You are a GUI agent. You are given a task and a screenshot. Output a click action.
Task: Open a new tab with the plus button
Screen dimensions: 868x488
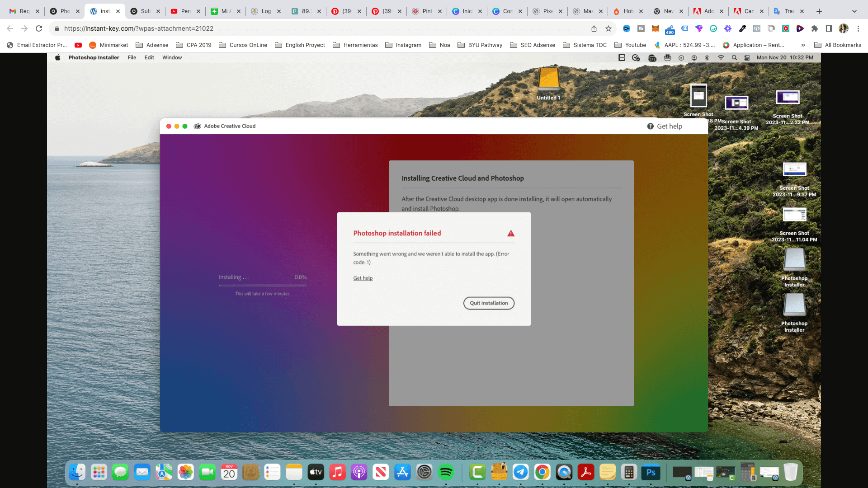click(x=819, y=11)
